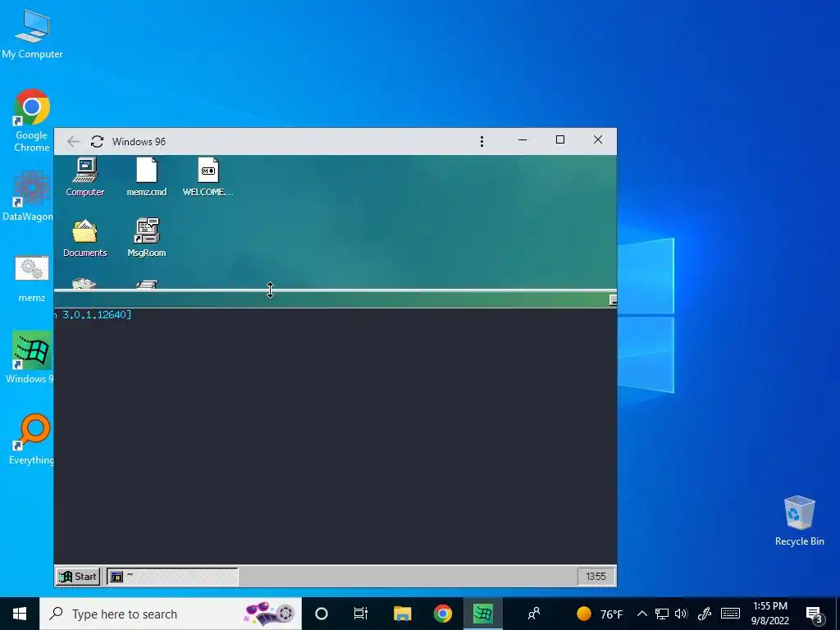The width and height of the screenshot is (840, 630).
Task: Open the Recycle Bin
Action: pyautogui.click(x=799, y=520)
